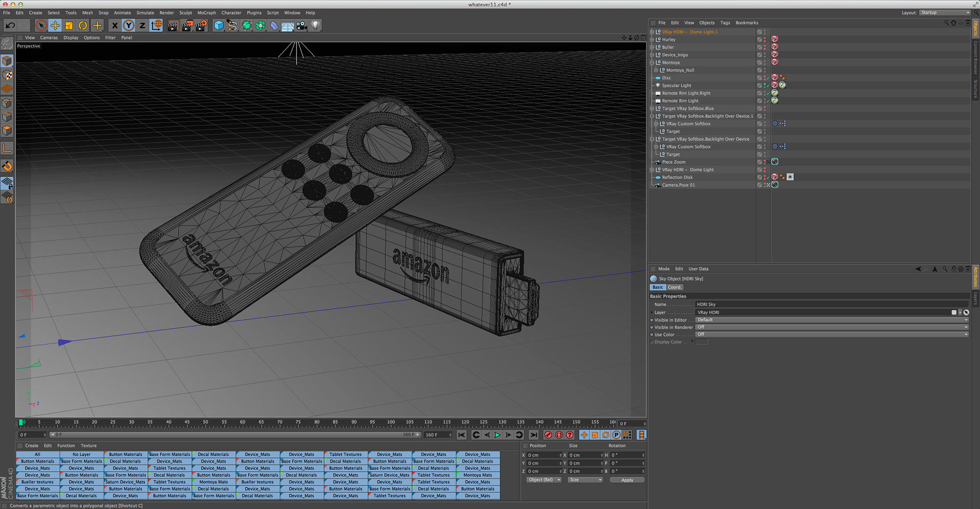This screenshot has width=980, height=509.
Task: Click the Display Color swatch
Action: point(702,342)
